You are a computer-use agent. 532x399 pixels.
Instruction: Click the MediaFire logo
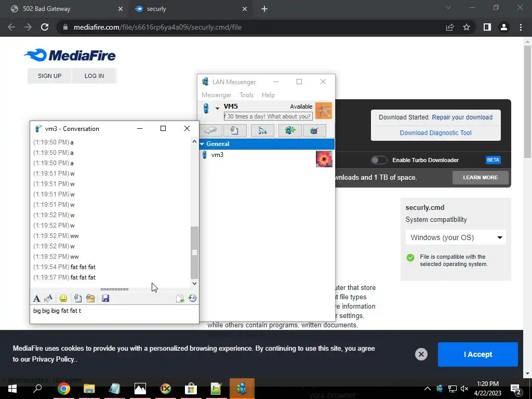pyautogui.click(x=70, y=55)
